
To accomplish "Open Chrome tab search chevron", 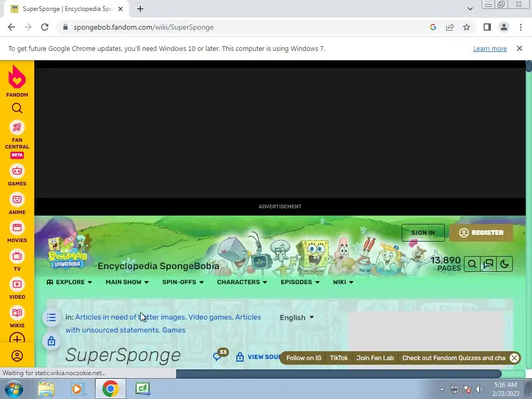I will coord(470,9).
